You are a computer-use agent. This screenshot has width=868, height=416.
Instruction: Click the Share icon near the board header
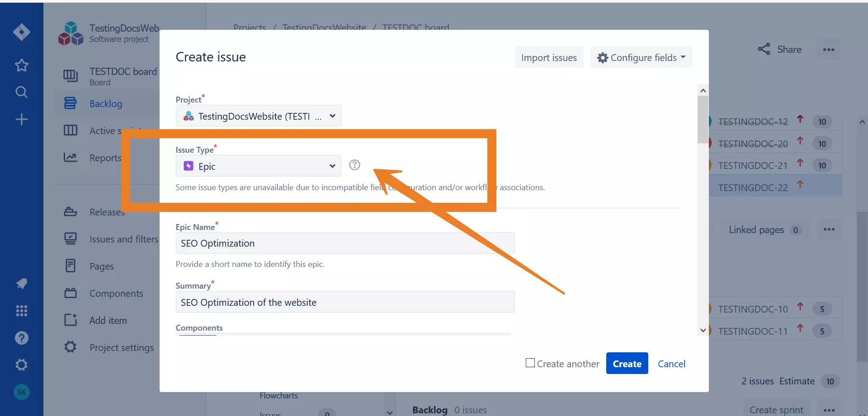tap(764, 49)
